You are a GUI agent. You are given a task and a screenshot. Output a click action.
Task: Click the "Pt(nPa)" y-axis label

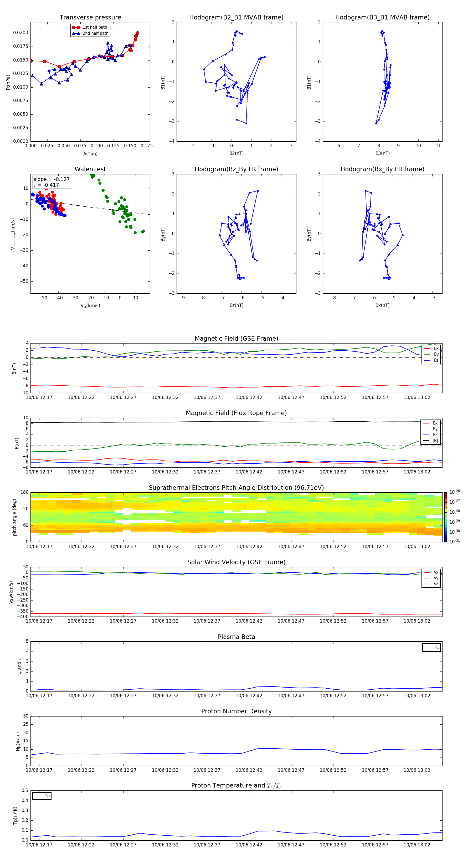pyautogui.click(x=8, y=82)
